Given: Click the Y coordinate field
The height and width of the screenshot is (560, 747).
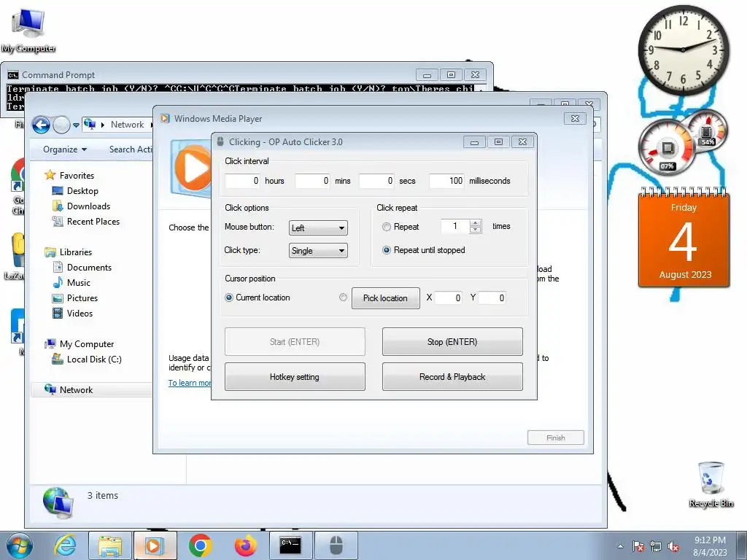Looking at the screenshot, I should [492, 298].
